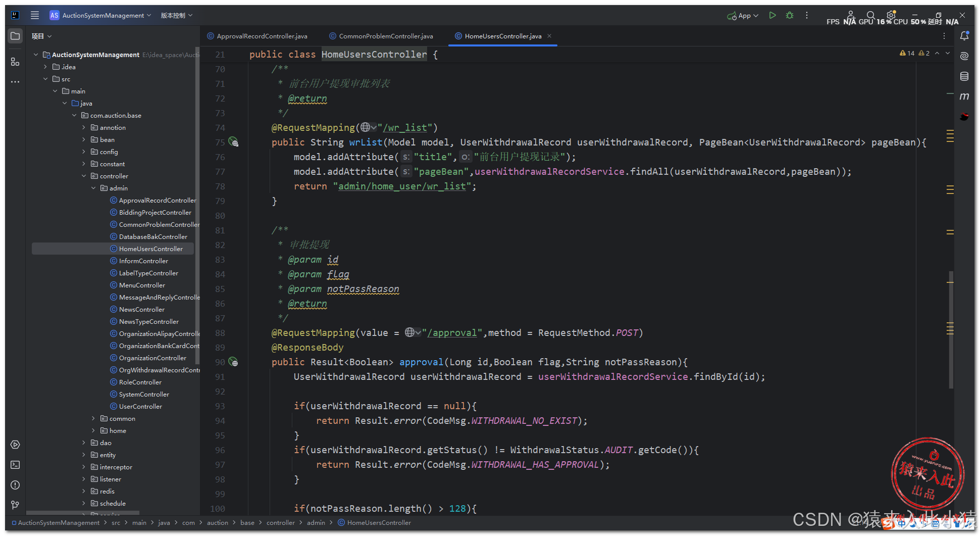This screenshot has height=536, width=980.
Task: Expand the dao package
Action: click(84, 443)
